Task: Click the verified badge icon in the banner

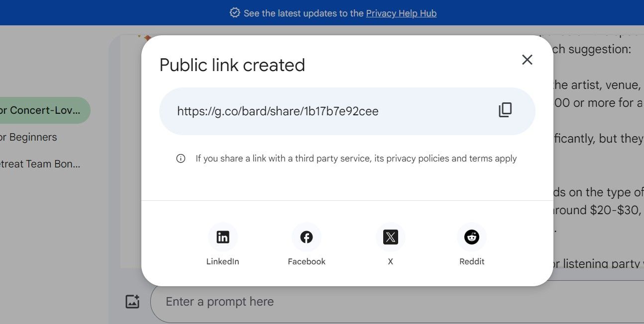Action: click(x=235, y=12)
